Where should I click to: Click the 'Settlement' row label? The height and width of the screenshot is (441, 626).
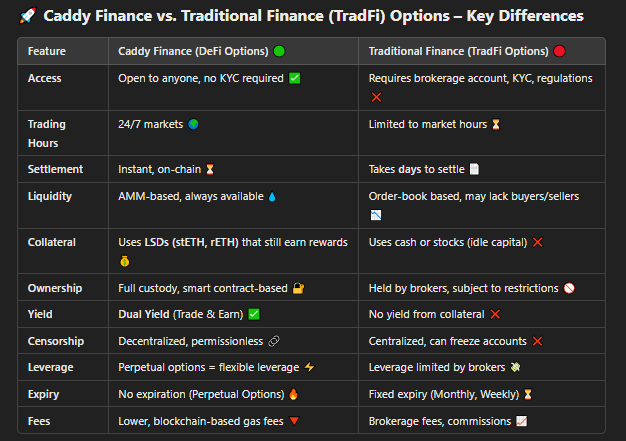[55, 169]
